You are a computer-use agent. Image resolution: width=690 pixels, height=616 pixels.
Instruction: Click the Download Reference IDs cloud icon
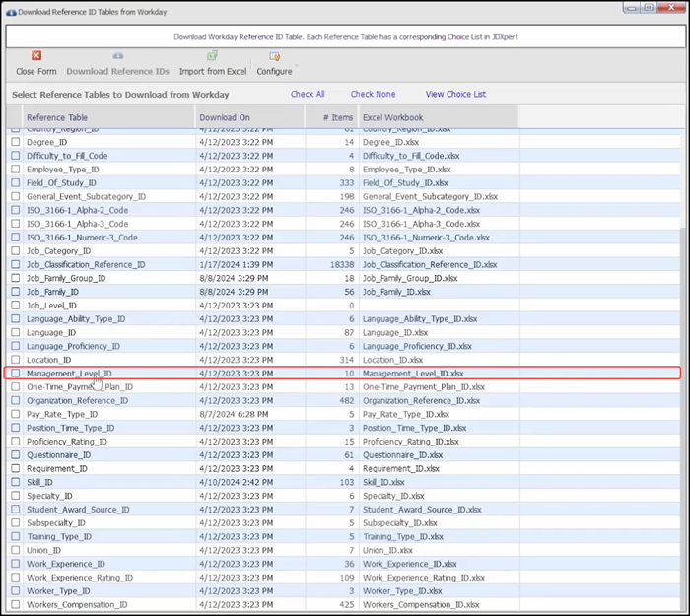tap(117, 57)
